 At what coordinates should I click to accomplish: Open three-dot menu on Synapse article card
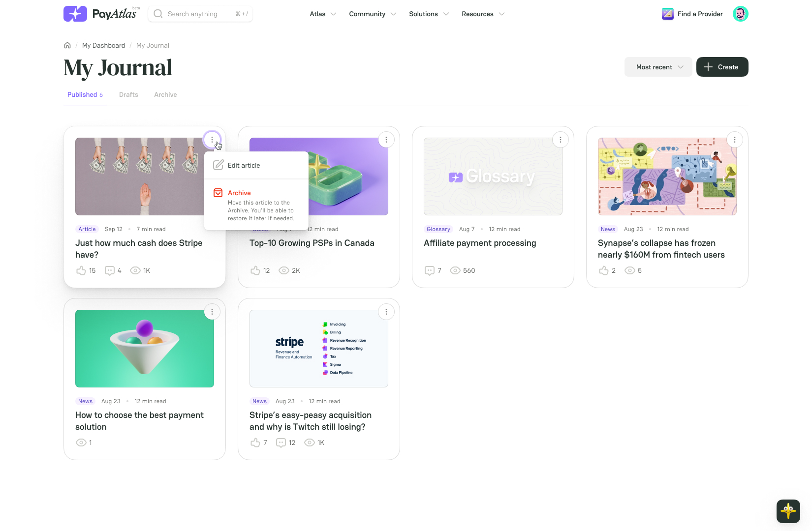coord(734,140)
